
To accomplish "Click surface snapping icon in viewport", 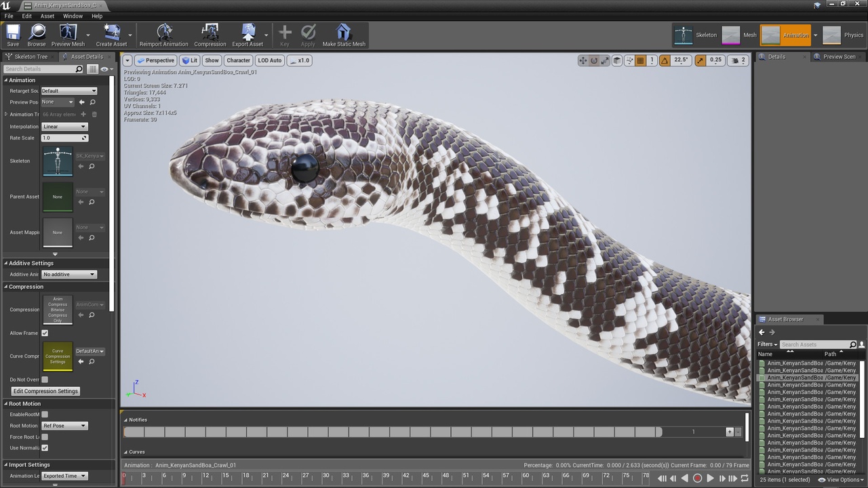I will [x=630, y=60].
